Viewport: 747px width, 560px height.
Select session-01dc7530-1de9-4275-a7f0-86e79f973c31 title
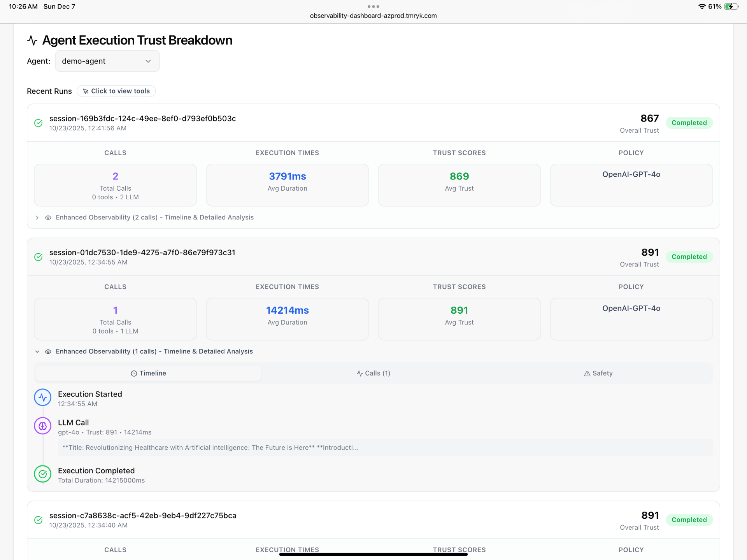pos(142,252)
